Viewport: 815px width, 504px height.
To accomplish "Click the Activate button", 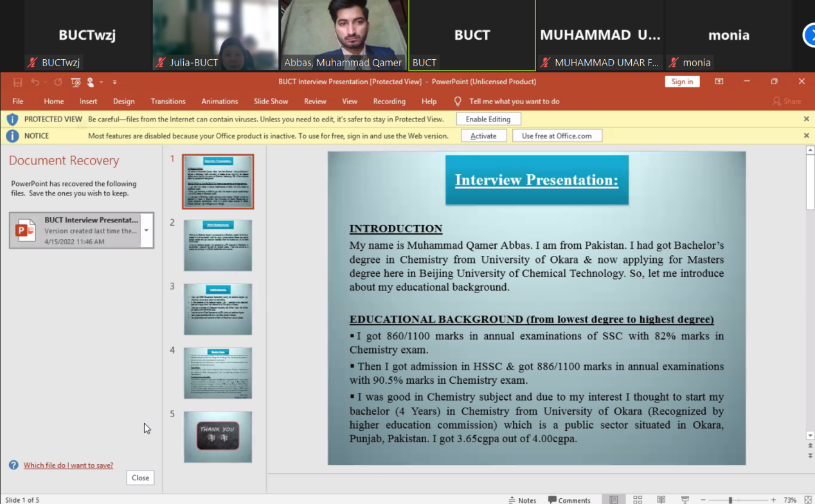I will (x=483, y=136).
